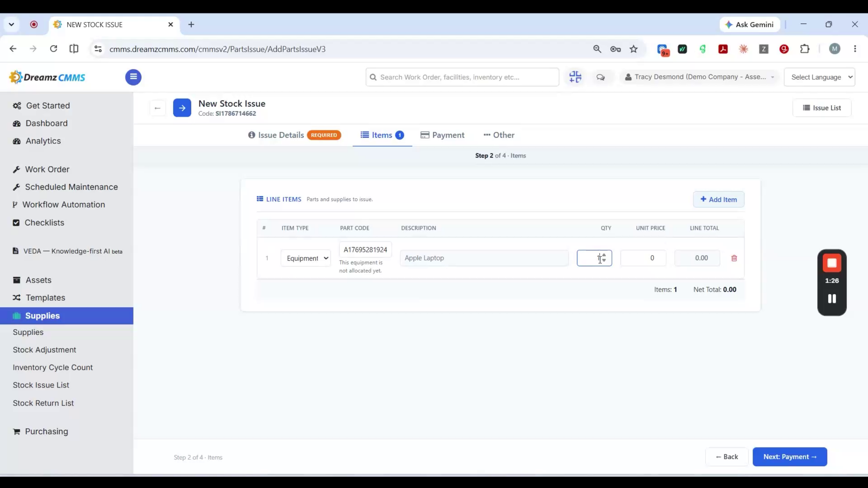Screen dimensions: 868x488
Task: Focus the Search Work Order field
Action: [462, 77]
